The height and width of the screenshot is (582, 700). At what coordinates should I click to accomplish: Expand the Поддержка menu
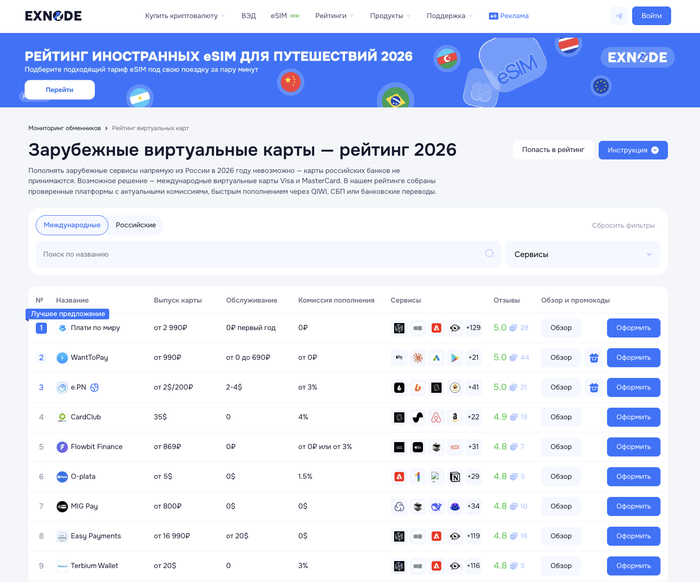(450, 16)
